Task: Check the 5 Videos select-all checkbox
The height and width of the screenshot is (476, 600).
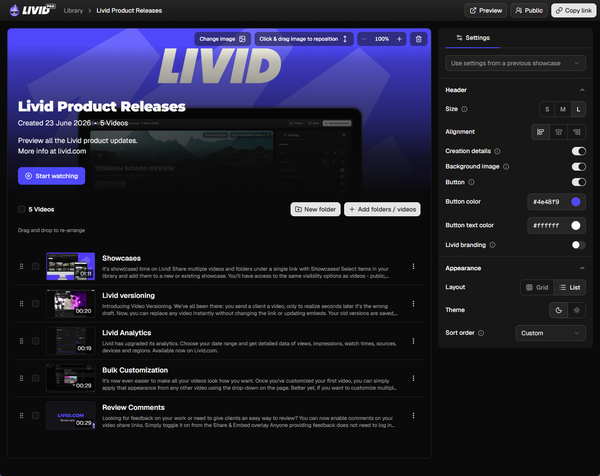Action: click(x=21, y=209)
